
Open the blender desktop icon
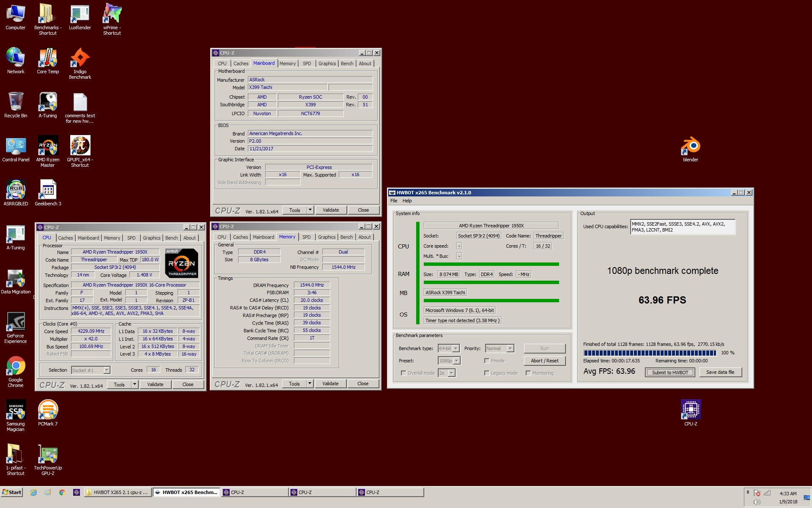691,149
